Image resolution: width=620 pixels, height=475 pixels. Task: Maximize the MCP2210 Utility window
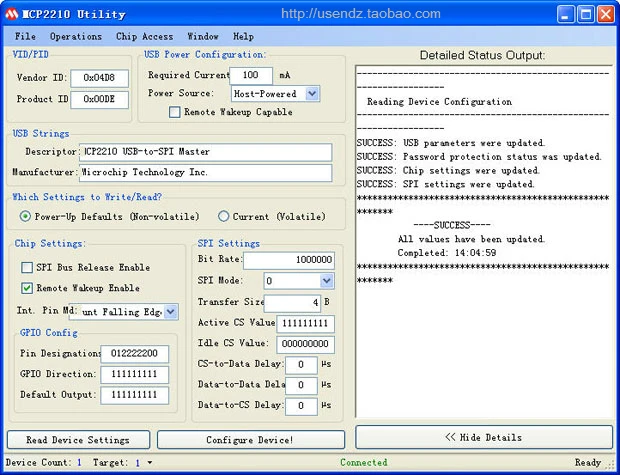tap(587, 14)
